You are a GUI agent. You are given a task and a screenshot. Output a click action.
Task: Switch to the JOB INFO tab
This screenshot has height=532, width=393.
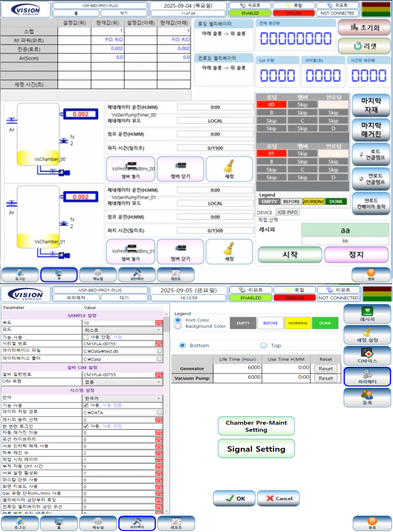[x=288, y=212]
